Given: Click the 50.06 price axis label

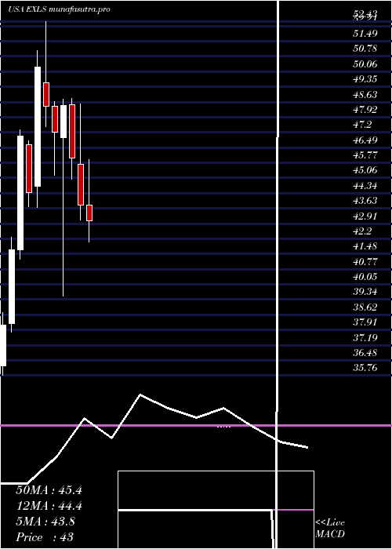Looking at the screenshot, I should click(x=365, y=64).
